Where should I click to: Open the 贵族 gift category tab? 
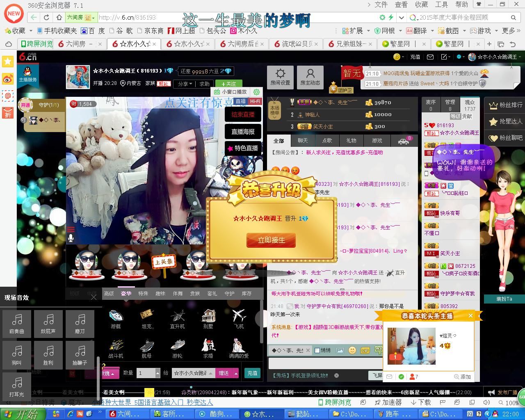[x=195, y=294]
